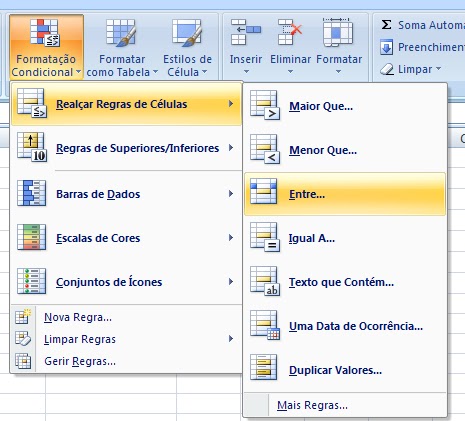Click the Limpar text label
This screenshot has width=465, height=421.
(x=415, y=69)
